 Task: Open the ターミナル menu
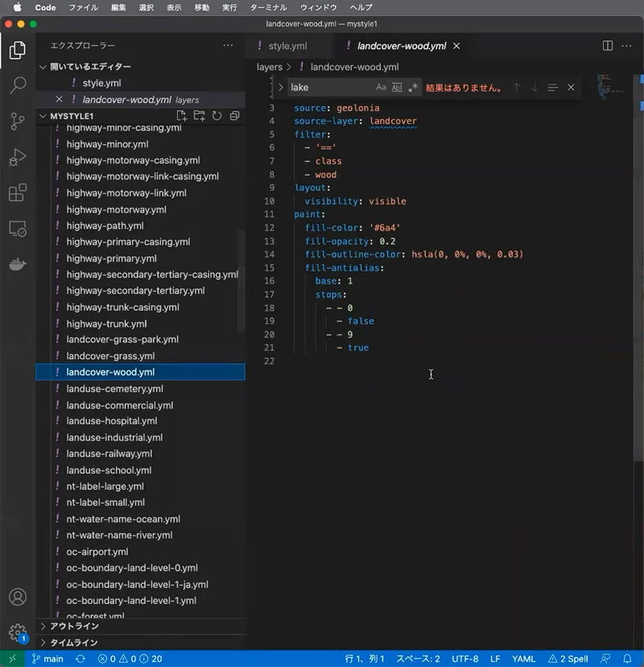coord(268,7)
